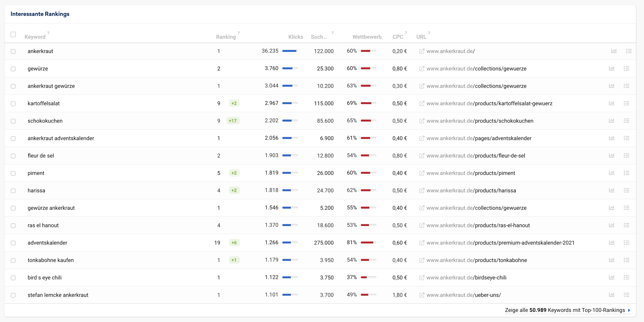This screenshot has width=644, height=322.
Task: Sort by CPC column header
Action: point(398,37)
